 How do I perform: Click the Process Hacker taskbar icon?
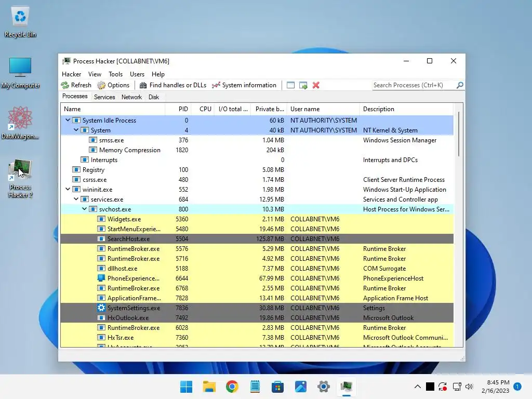(347, 387)
